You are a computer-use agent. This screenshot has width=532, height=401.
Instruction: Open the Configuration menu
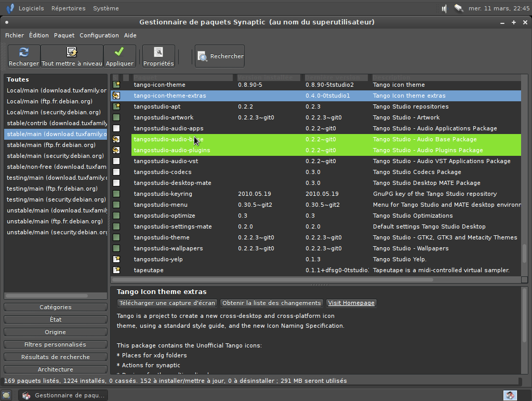point(99,35)
